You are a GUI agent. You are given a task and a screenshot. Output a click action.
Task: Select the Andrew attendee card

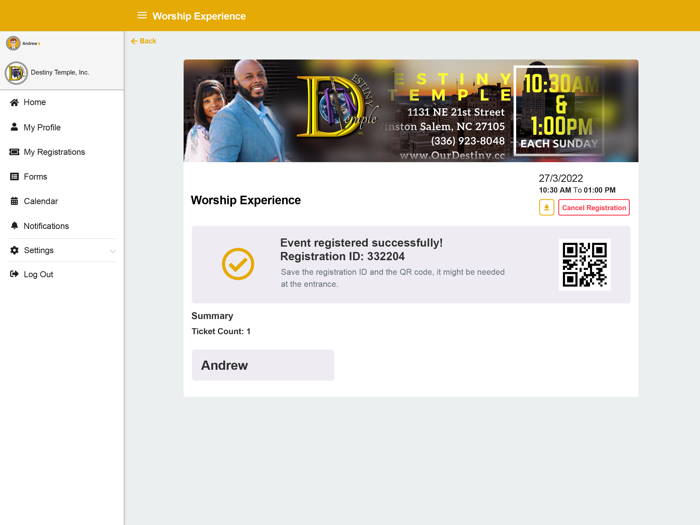point(262,365)
